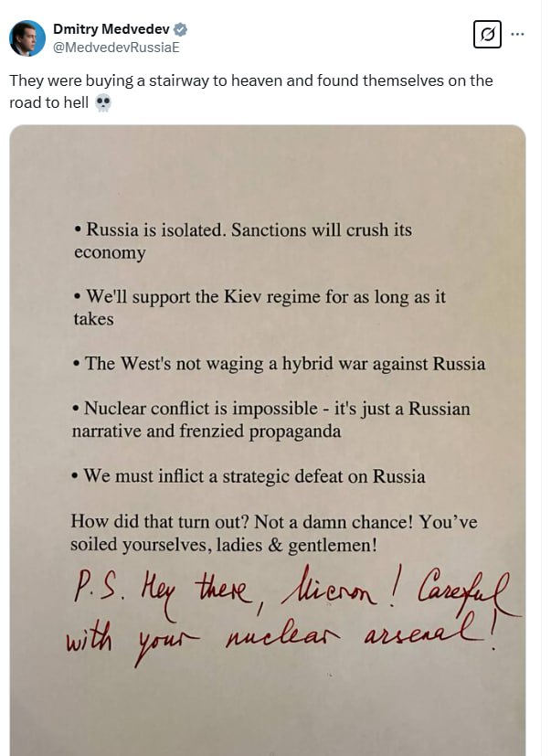
Task: Click the "Russia is isolated" bullet in the image
Action: click(243, 230)
